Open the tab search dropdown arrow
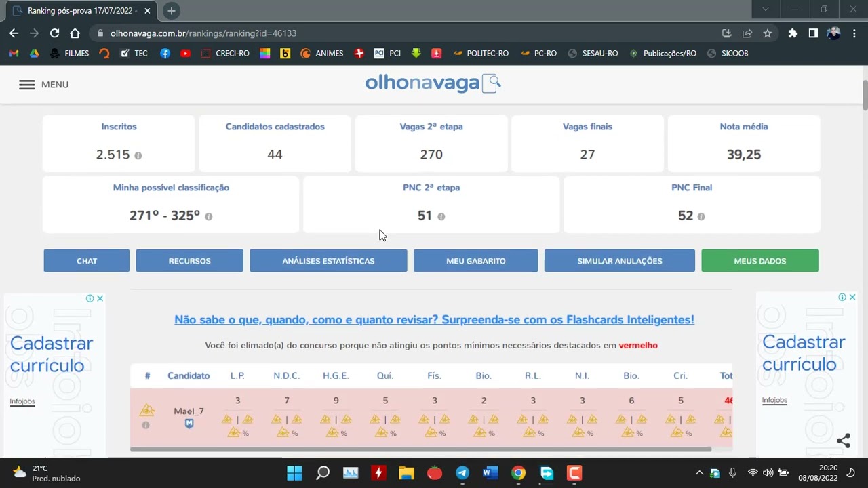Image resolution: width=868 pixels, height=488 pixels. [x=766, y=9]
